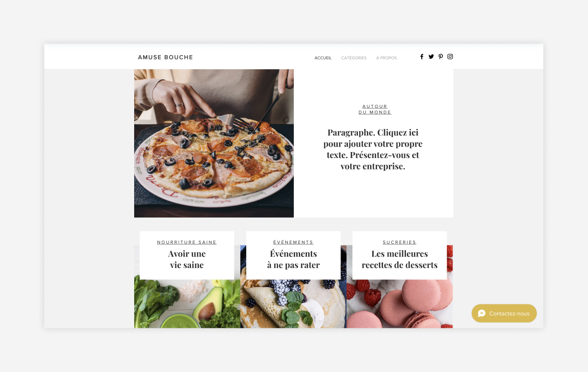The width and height of the screenshot is (588, 372).
Task: Open the À propos menu item
Action: [386, 58]
